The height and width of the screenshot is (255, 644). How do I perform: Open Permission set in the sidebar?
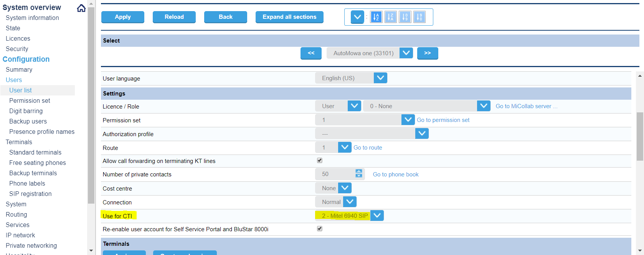pyautogui.click(x=30, y=100)
